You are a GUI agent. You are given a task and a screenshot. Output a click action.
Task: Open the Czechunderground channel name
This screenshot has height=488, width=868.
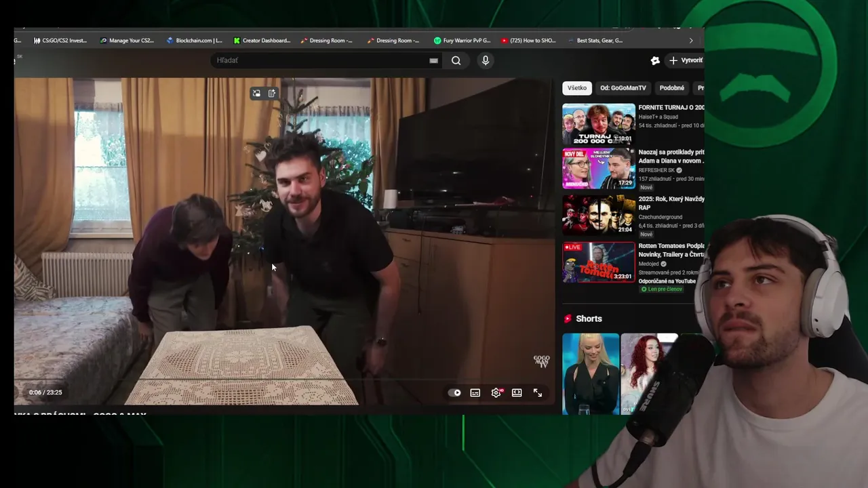(660, 217)
